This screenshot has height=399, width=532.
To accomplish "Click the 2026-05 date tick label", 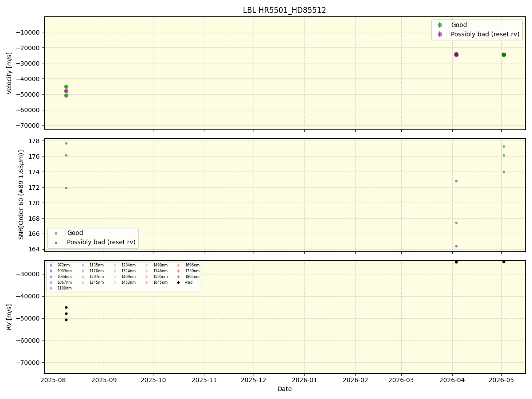I will [501, 380].
